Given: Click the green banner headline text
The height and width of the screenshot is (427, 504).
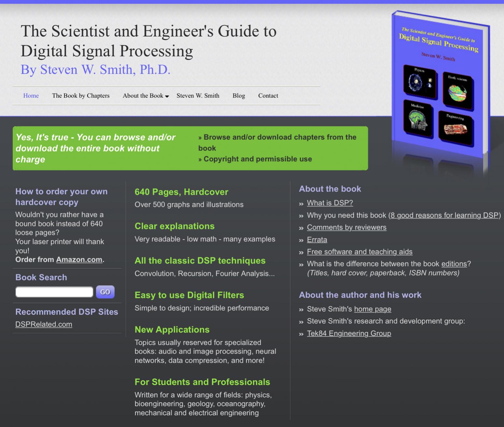Looking at the screenshot, I should click(x=95, y=148).
